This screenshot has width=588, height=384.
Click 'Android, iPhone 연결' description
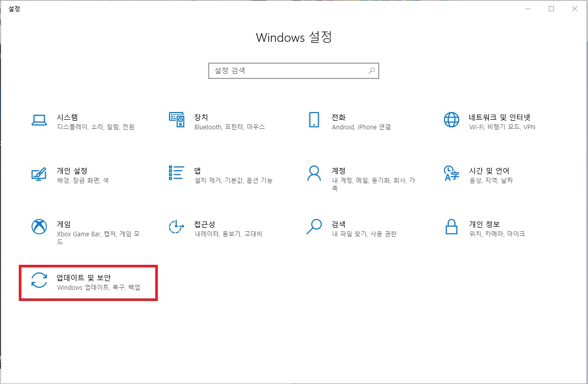[x=361, y=127]
